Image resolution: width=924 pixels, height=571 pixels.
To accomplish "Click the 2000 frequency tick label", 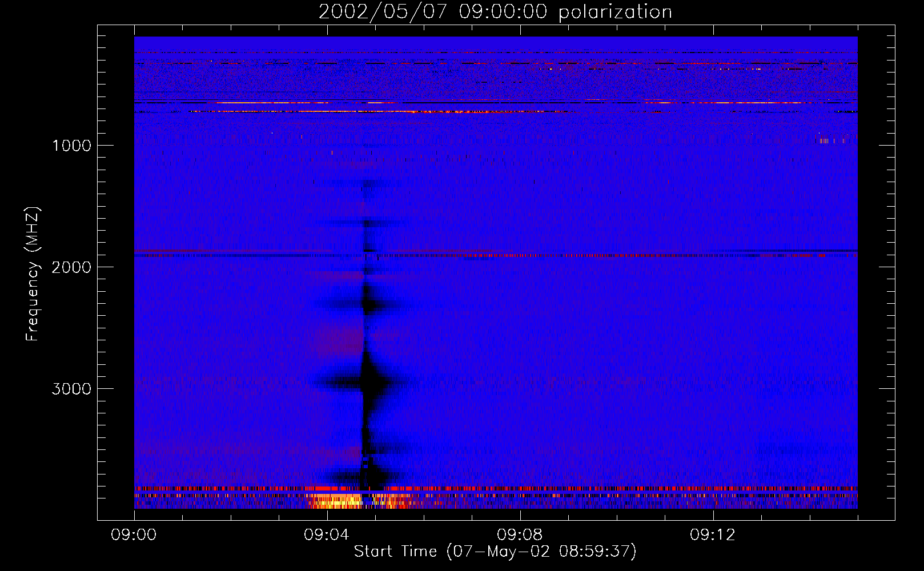I will point(71,267).
